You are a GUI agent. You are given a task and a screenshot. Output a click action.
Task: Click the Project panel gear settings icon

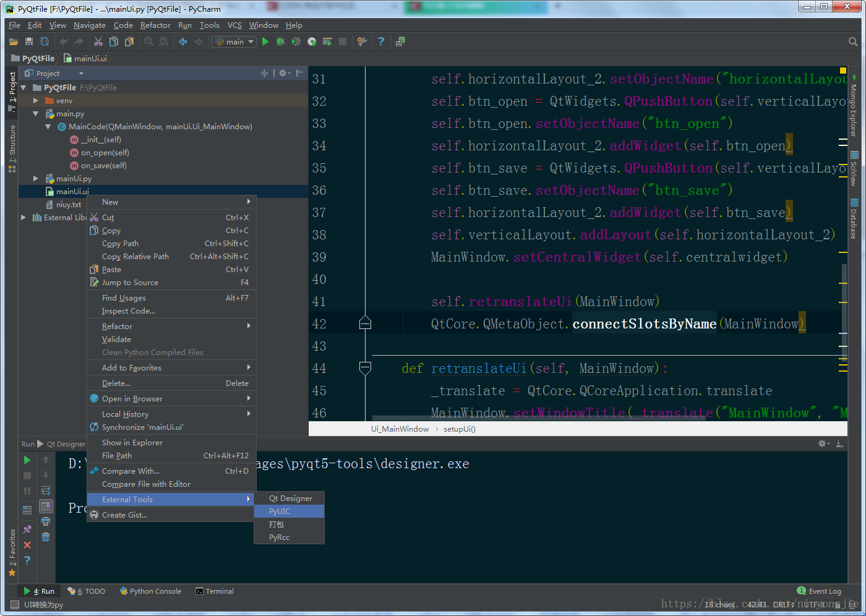click(283, 73)
